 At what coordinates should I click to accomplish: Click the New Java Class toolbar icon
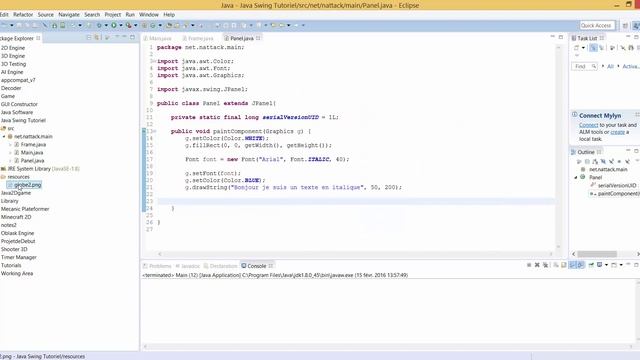(153, 25)
